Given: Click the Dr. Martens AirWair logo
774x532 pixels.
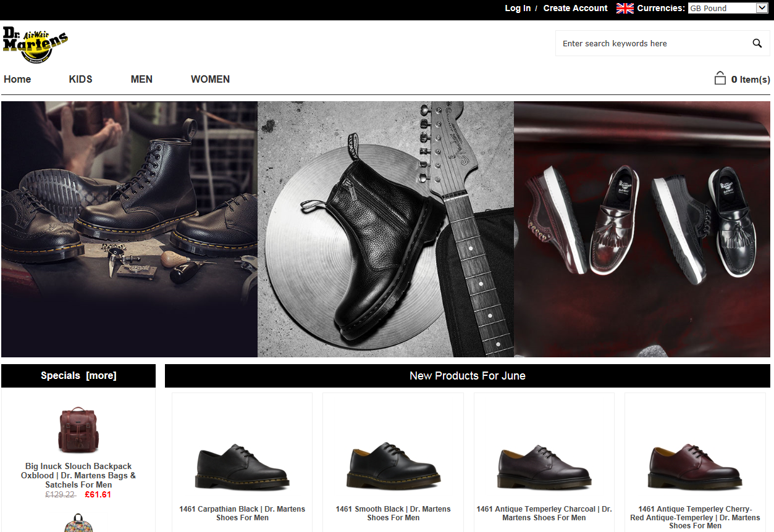Looking at the screenshot, I should (x=35, y=44).
